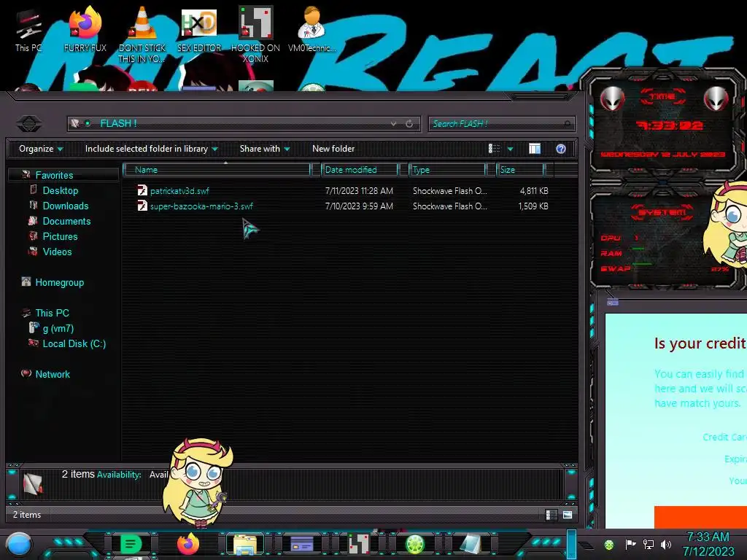The image size is (747, 560).
Task: Click 4,811 KB size cell
Action: (534, 191)
